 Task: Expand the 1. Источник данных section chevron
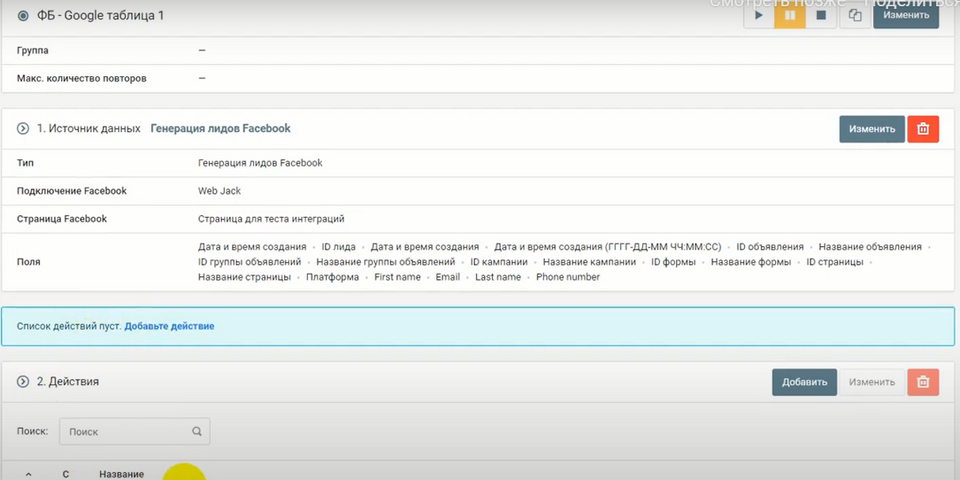[23, 129]
